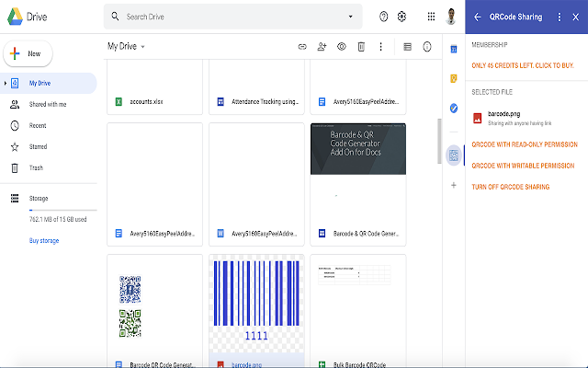Click QRCODE WITH WRITABLE PERMISSION
Screen dimensions: 588x368
point(523,166)
